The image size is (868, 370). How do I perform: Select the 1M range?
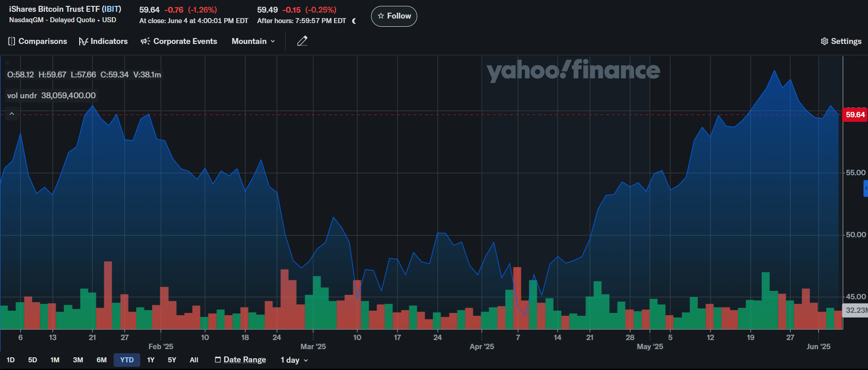click(55, 360)
